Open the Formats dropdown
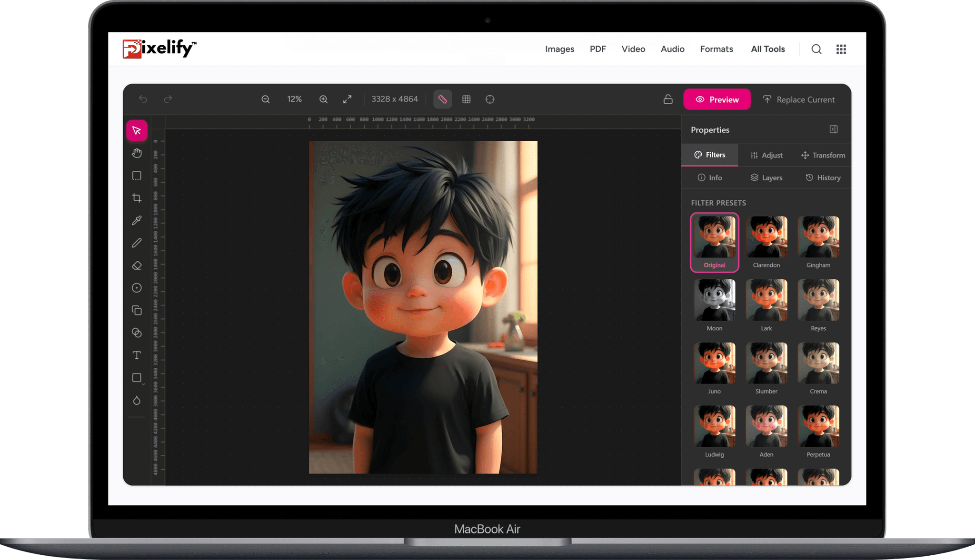The width and height of the screenshot is (975, 560). [x=716, y=49]
